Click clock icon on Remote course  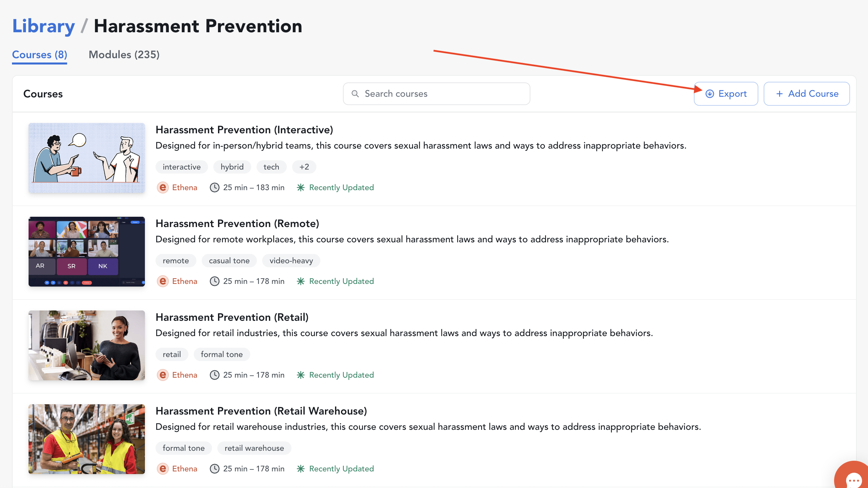215,281
